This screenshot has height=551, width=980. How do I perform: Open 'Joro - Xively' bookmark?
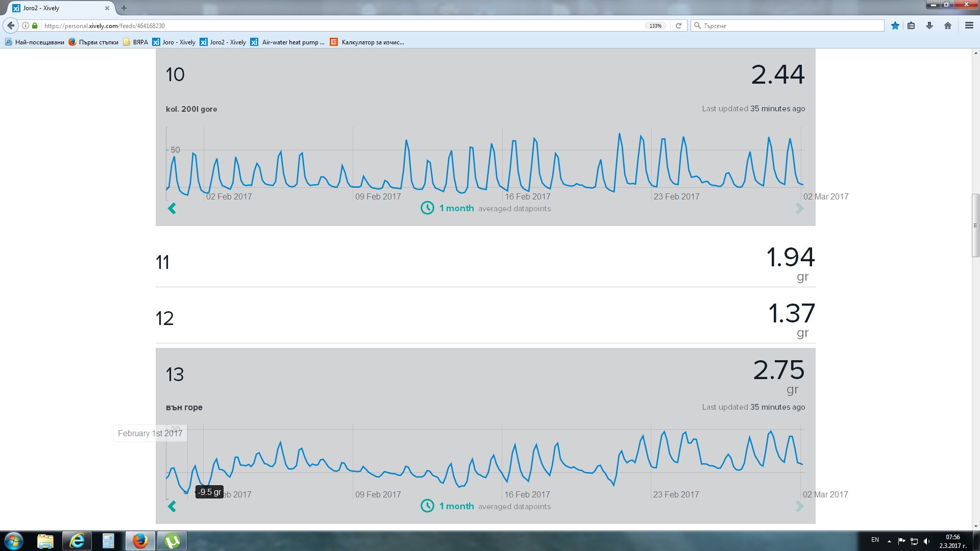[174, 42]
